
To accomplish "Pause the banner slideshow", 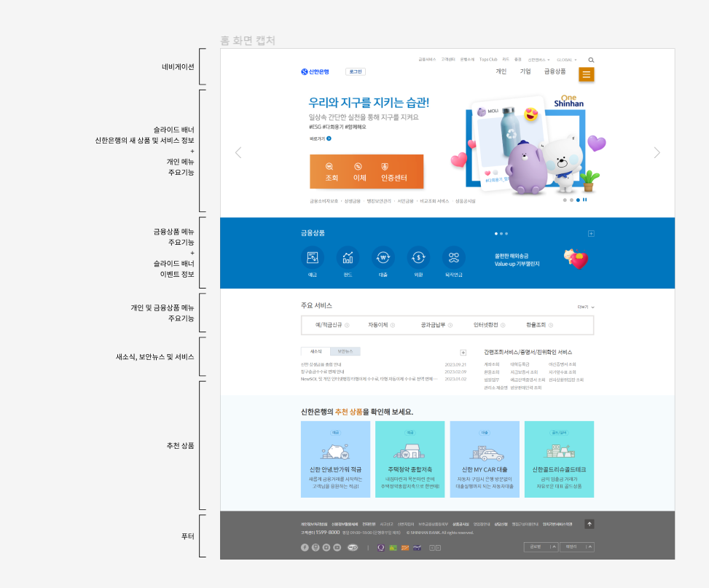I will click(x=584, y=200).
